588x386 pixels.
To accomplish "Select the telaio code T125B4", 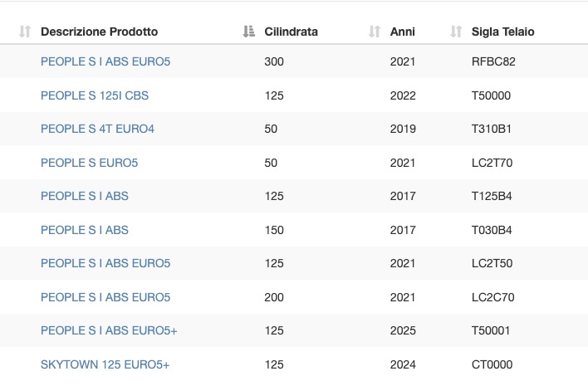I will coord(492,196).
